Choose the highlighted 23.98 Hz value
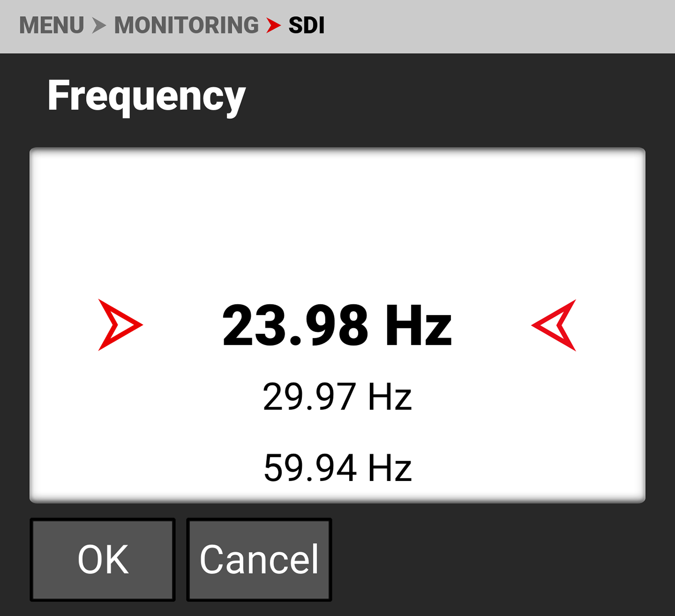The image size is (675, 616). pyautogui.click(x=337, y=325)
